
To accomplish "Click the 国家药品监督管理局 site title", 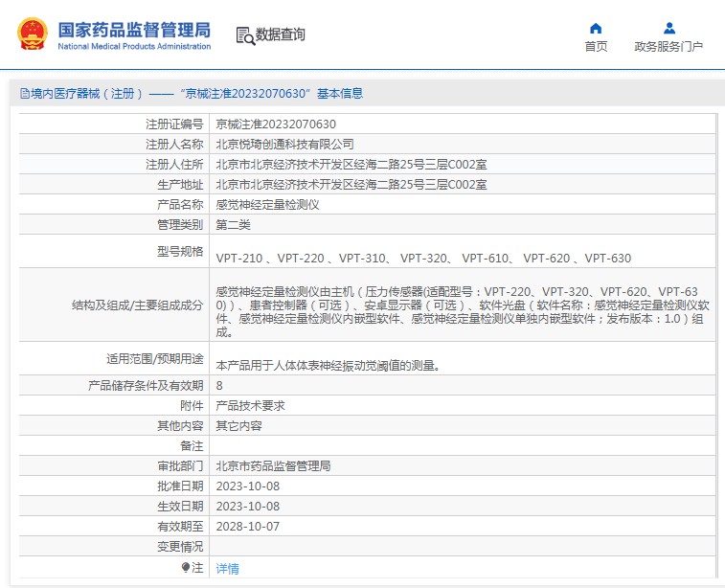I will point(134,30).
